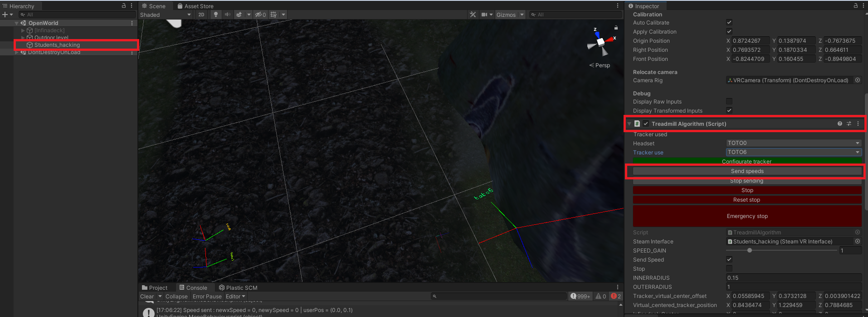Open scene effects dropdown arrow

249,15
